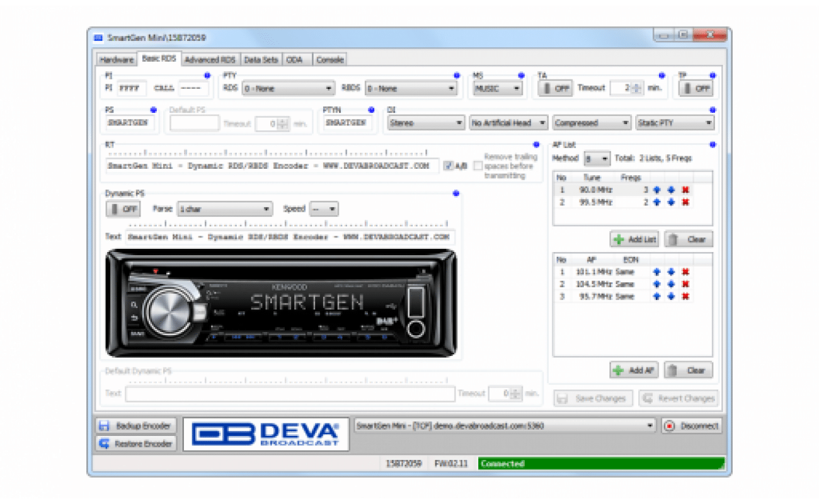Click the Add List button
The width and height of the screenshot is (819, 504).
pyautogui.click(x=634, y=239)
